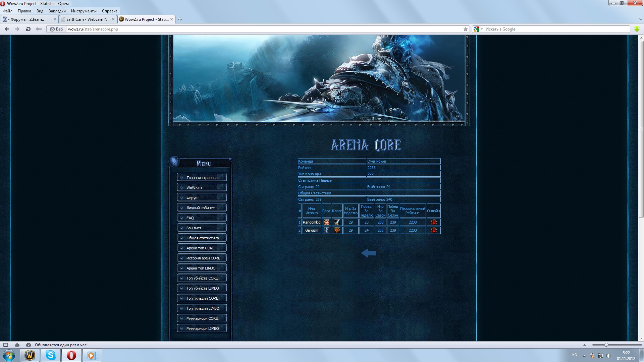Open Главная страница menu link

coord(202,178)
